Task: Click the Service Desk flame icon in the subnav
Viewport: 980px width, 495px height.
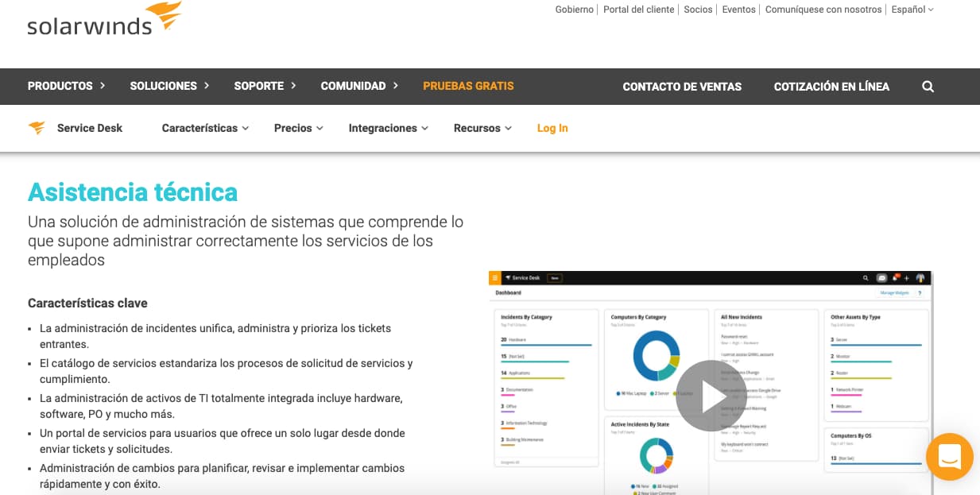Action: click(35, 128)
